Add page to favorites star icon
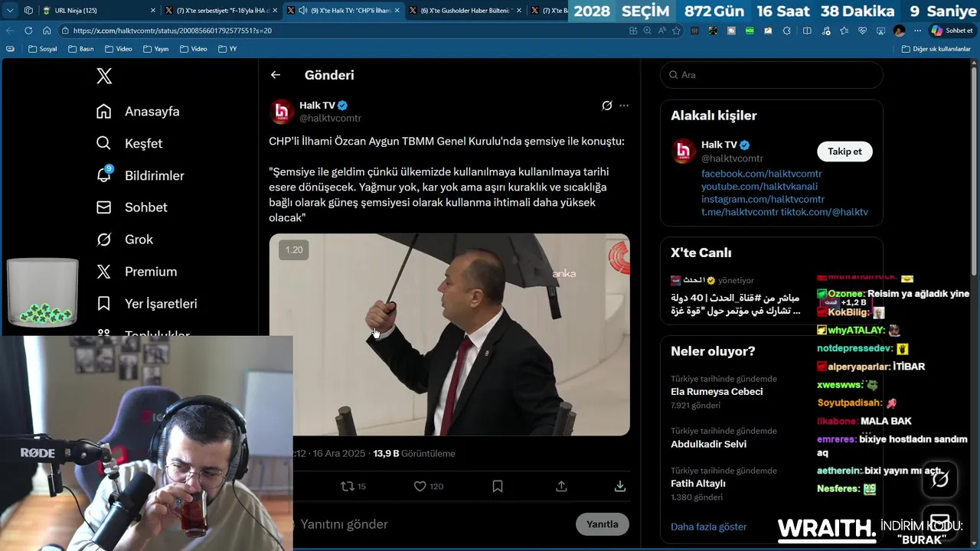The height and width of the screenshot is (551, 980). 676,31
